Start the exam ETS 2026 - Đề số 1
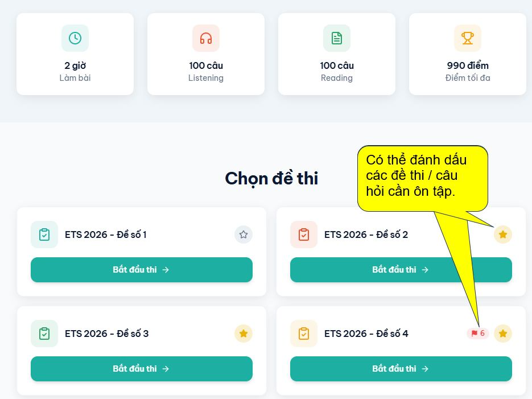 [x=142, y=270]
